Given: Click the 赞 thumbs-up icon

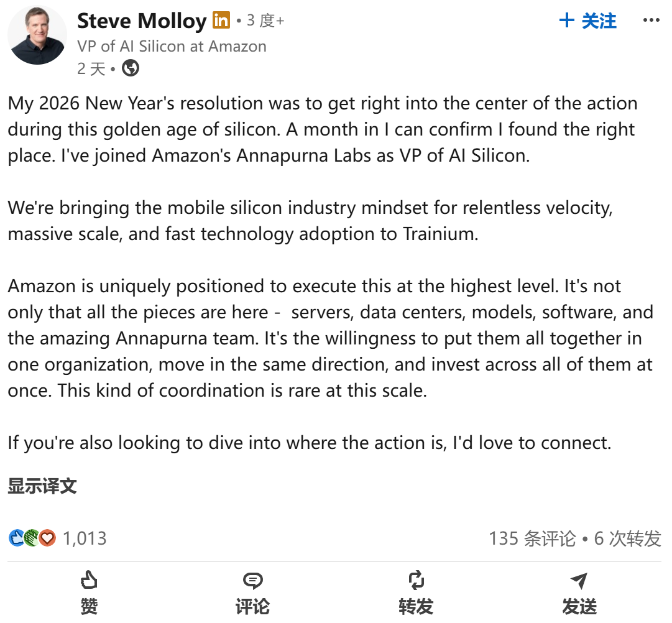Looking at the screenshot, I should (89, 581).
